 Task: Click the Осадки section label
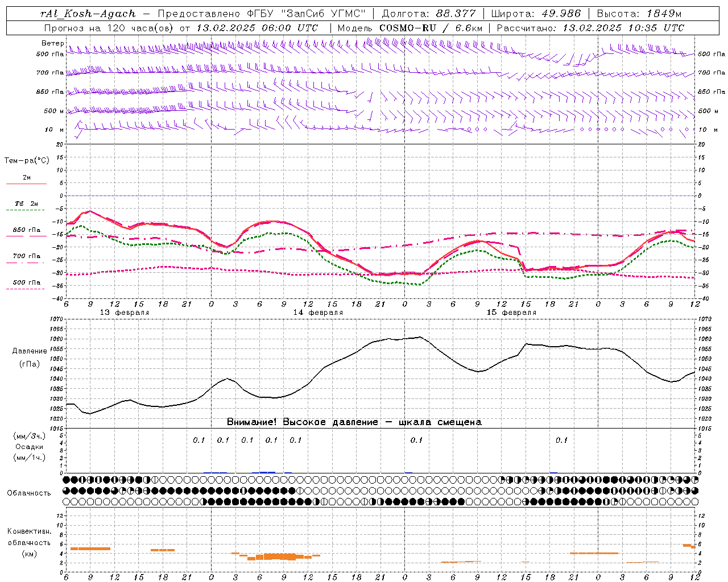[30, 447]
